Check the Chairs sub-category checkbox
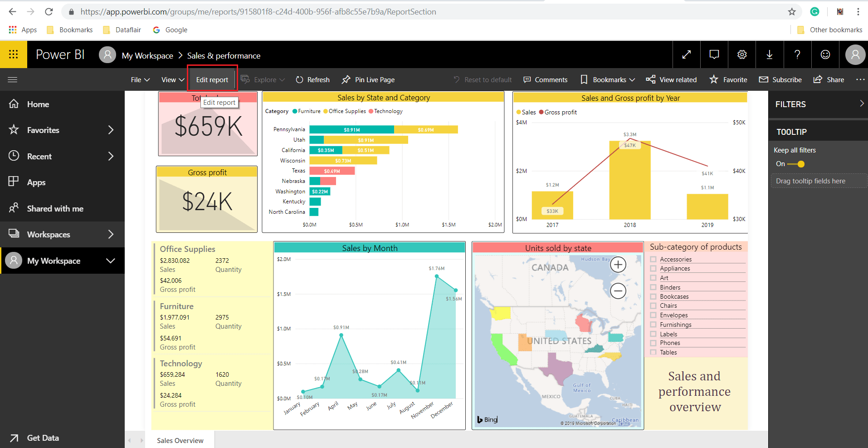 point(653,305)
